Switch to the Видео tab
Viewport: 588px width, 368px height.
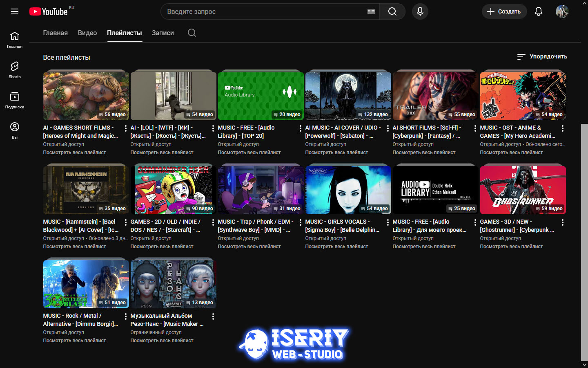point(87,33)
